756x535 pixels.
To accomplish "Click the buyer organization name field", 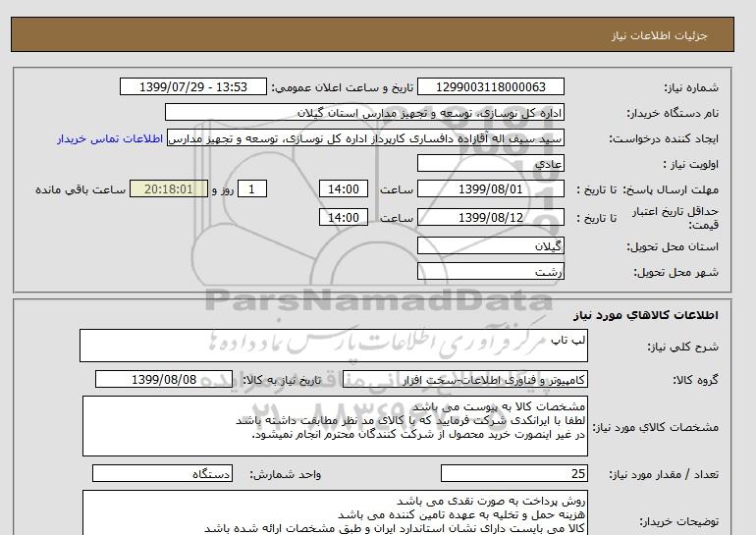I will point(364,112).
